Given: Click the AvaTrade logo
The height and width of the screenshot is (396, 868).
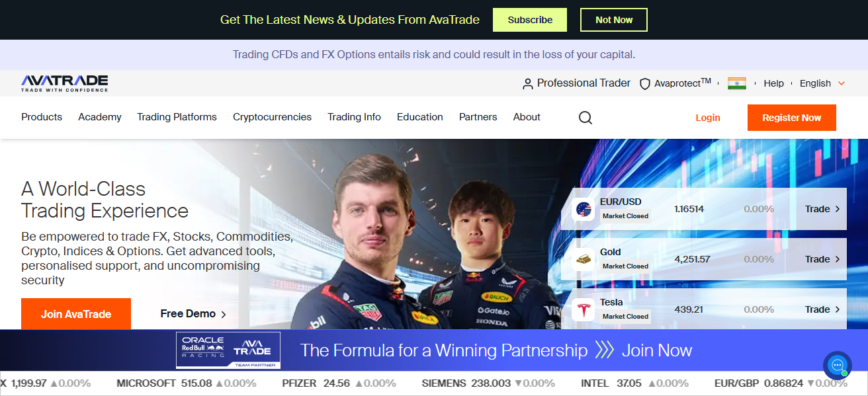Looking at the screenshot, I should coord(65,83).
